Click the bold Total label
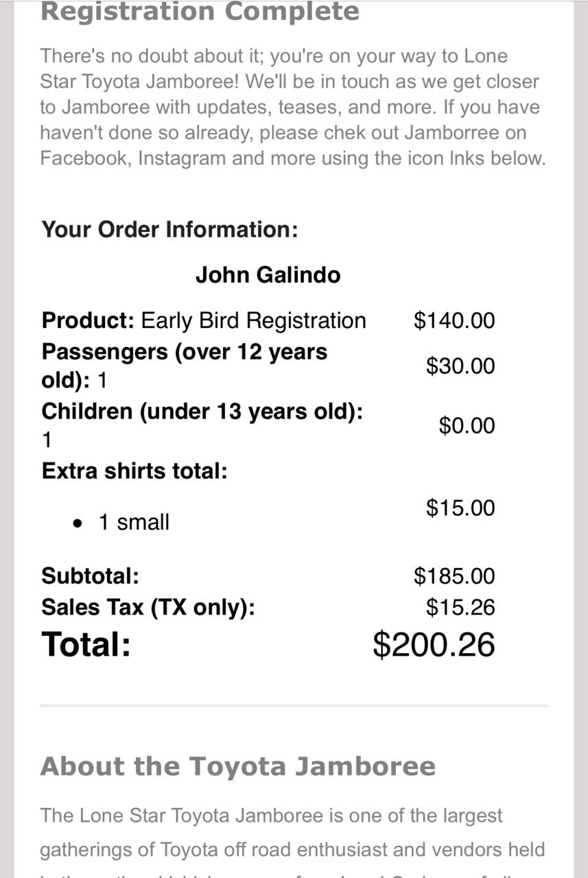Image resolution: width=588 pixels, height=878 pixels. tap(86, 645)
